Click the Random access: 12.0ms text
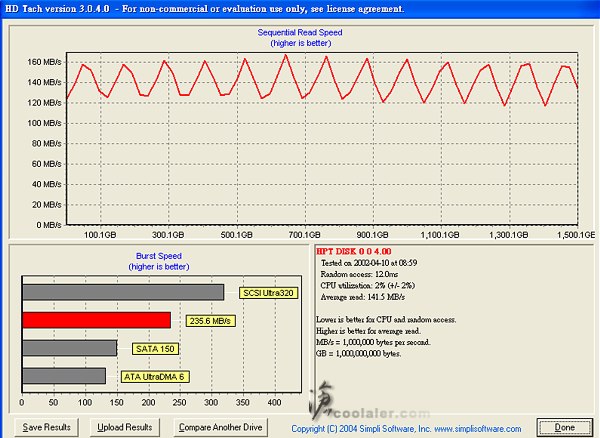The height and width of the screenshot is (438, 600). click(359, 274)
